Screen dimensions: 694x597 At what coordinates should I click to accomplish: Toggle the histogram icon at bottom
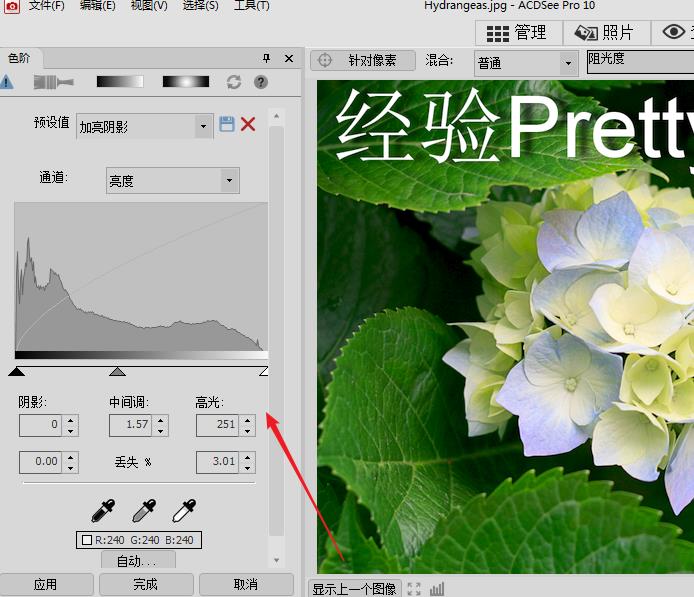click(437, 589)
